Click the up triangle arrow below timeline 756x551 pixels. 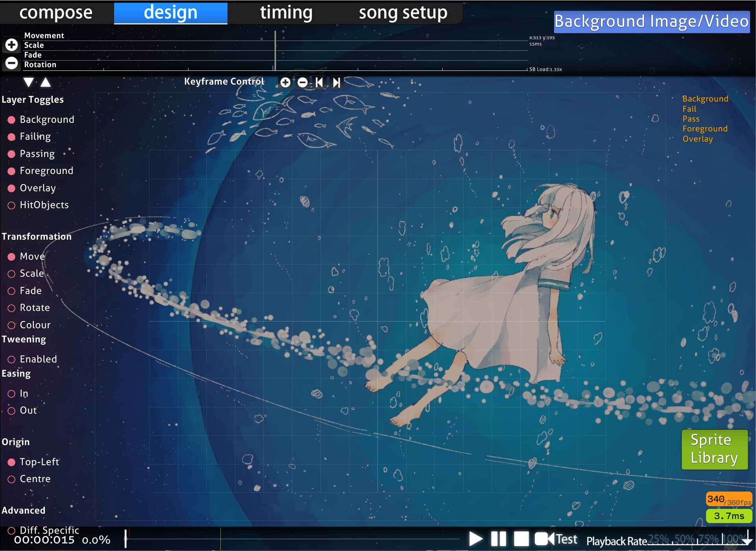(46, 82)
